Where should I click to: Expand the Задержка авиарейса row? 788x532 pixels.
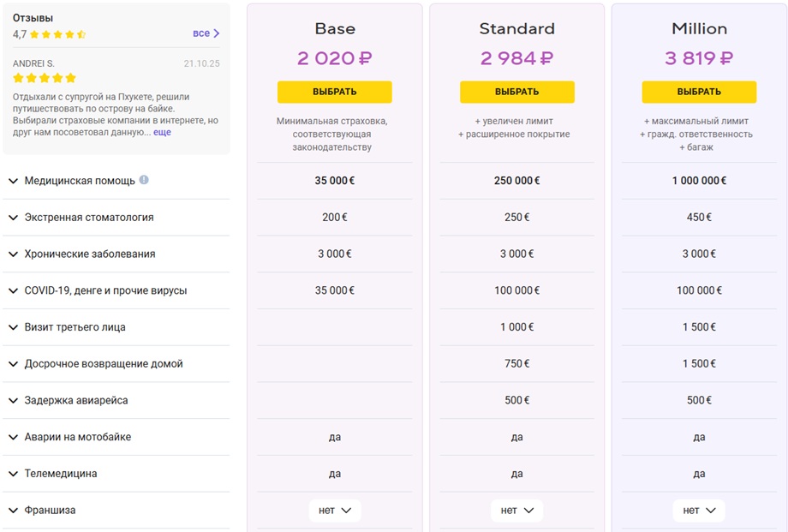pyautogui.click(x=116, y=401)
